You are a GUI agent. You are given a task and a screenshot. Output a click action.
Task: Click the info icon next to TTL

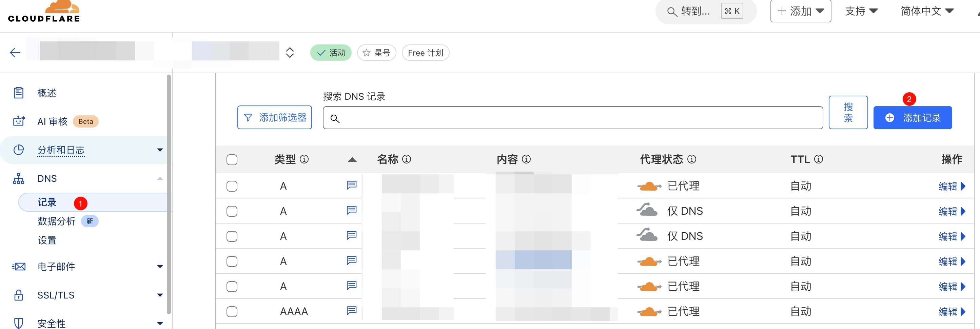(x=819, y=159)
